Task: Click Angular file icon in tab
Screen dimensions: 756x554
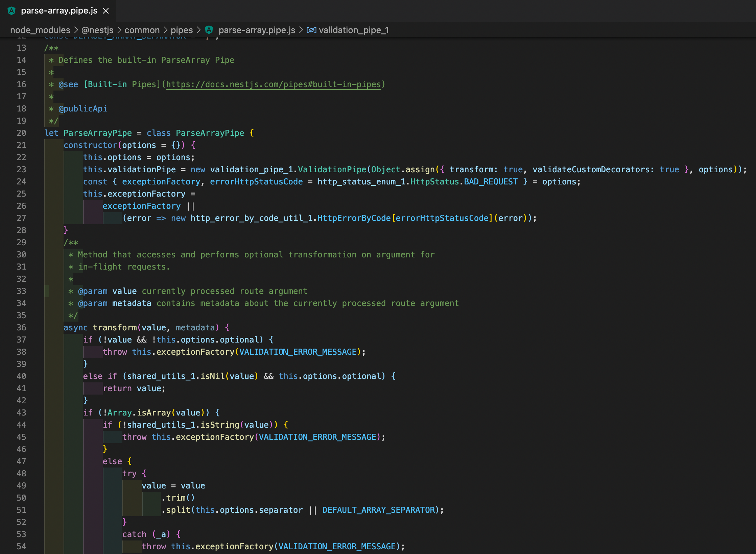Action: point(11,11)
